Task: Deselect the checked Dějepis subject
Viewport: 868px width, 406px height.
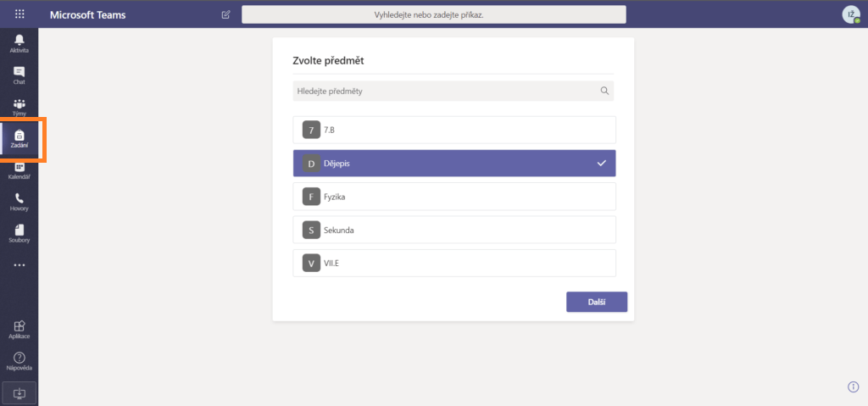Action: [454, 164]
